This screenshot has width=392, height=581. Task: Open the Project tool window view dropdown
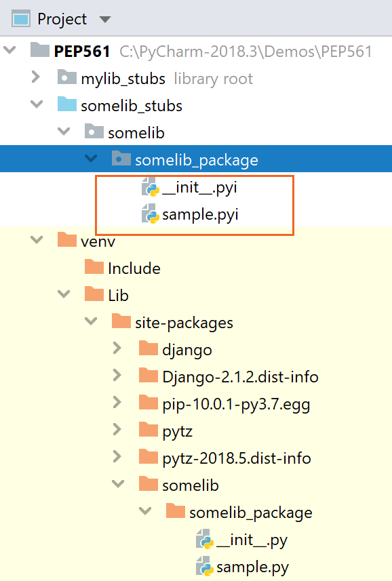105,18
